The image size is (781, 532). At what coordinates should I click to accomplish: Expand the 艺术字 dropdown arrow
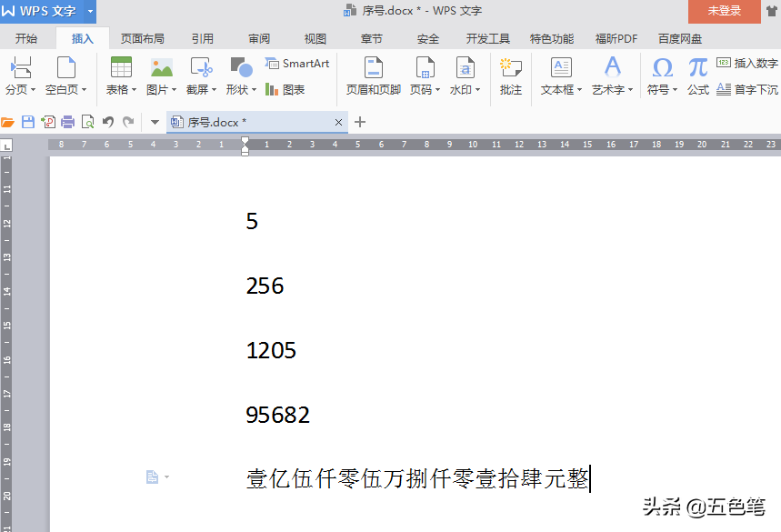[631, 90]
